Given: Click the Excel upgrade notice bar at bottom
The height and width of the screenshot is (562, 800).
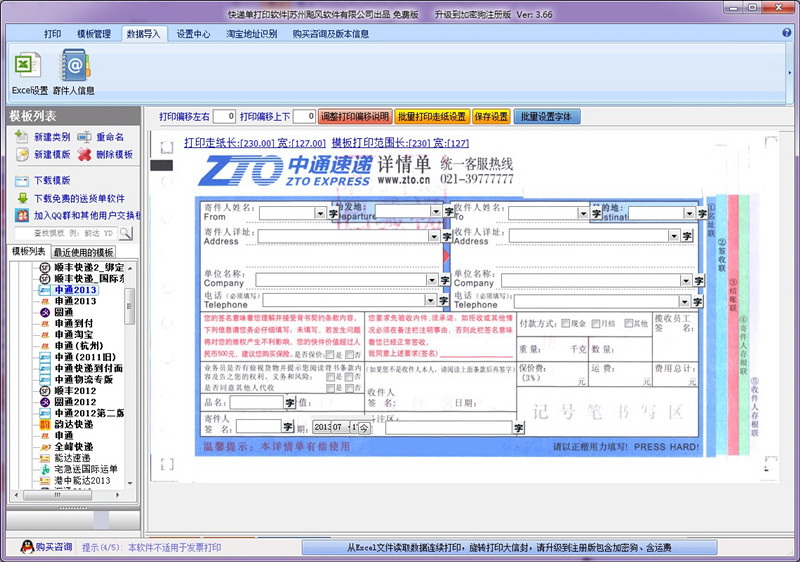Looking at the screenshot, I should [x=509, y=548].
